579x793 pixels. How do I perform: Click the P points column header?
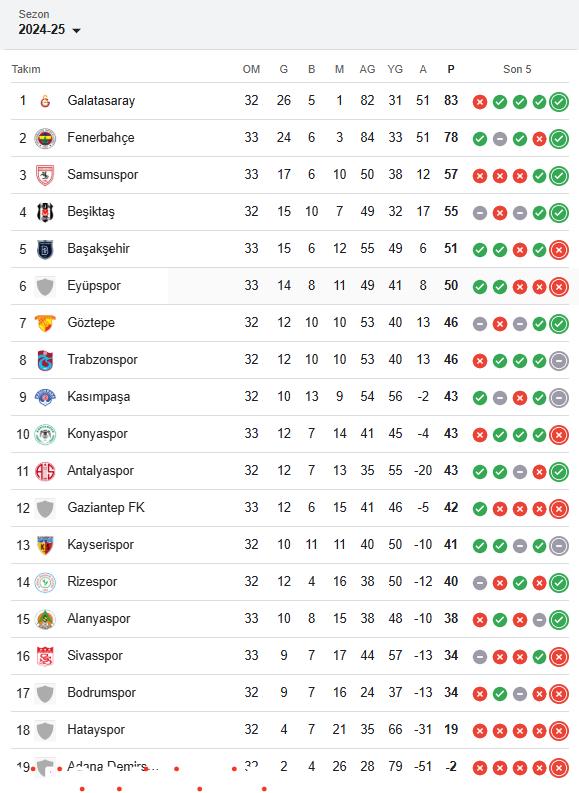point(451,69)
